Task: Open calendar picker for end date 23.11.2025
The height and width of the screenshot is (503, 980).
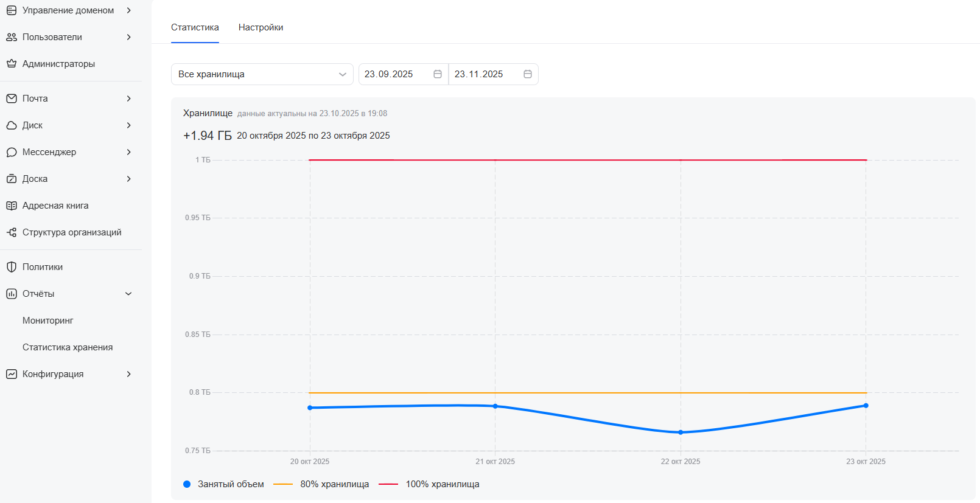Action: [527, 74]
